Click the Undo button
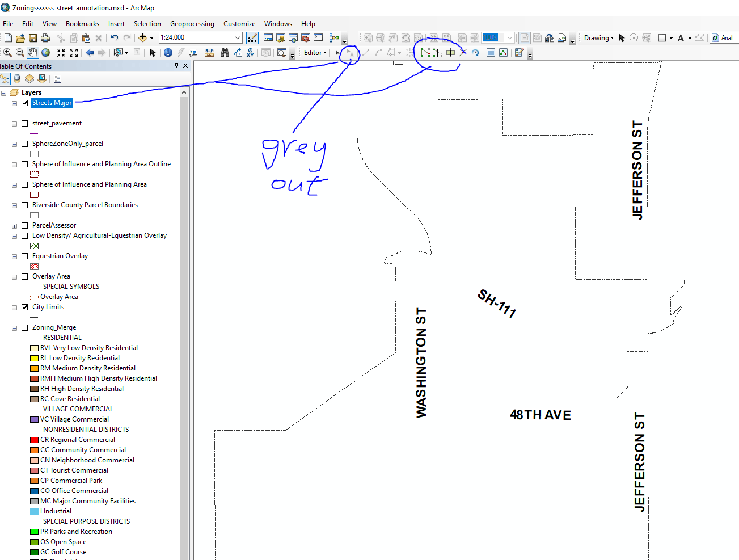 point(114,37)
